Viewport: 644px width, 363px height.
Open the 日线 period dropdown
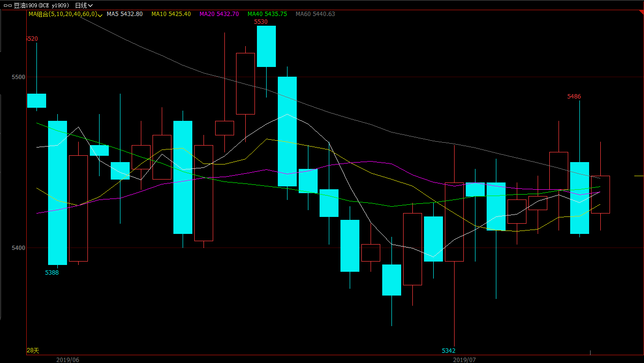[x=84, y=5]
